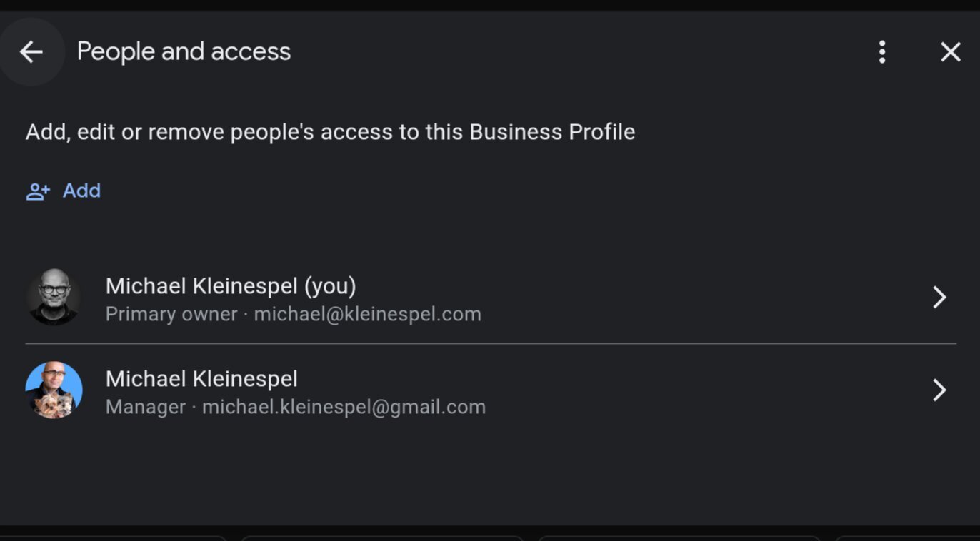Select the Manager's name Michael Kleinespel
This screenshot has width=980, height=541.
pos(201,379)
